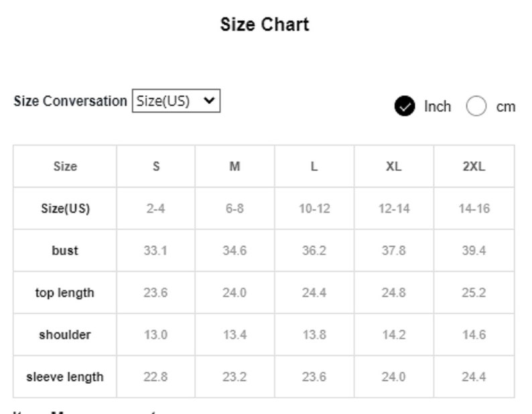Click the 14-16 US size cell
This screenshot has height=414, width=532.
(x=474, y=208)
